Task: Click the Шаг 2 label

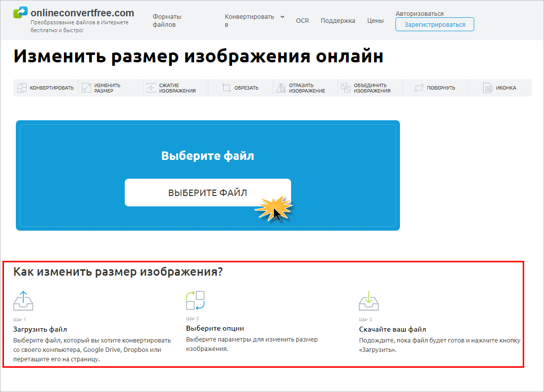Action: point(193,318)
